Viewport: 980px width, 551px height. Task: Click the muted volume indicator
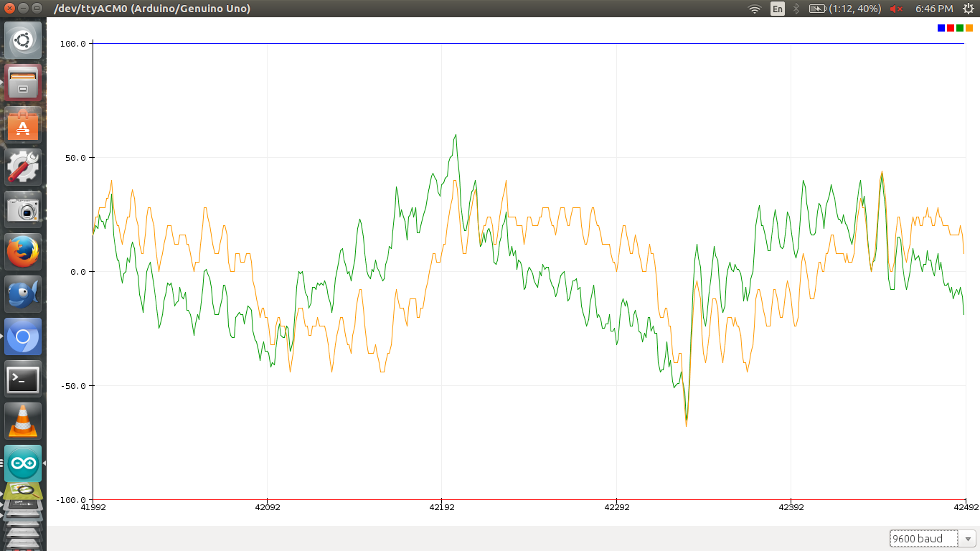point(896,9)
